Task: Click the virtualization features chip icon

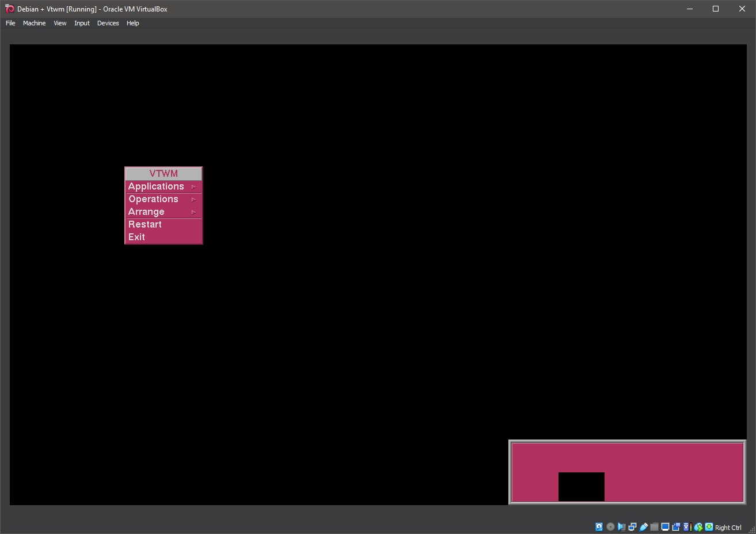Action: point(685,527)
